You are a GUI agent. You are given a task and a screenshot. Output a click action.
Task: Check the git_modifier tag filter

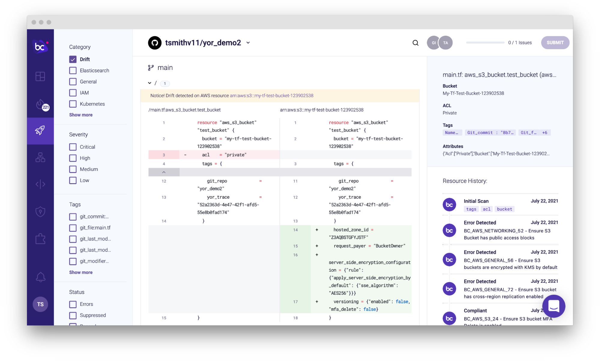point(73,261)
